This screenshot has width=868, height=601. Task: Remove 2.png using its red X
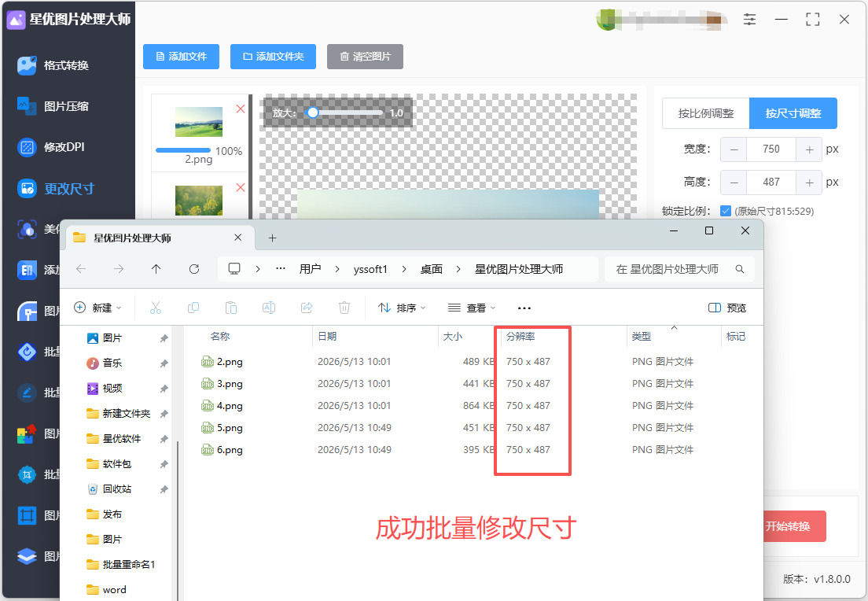tap(241, 109)
